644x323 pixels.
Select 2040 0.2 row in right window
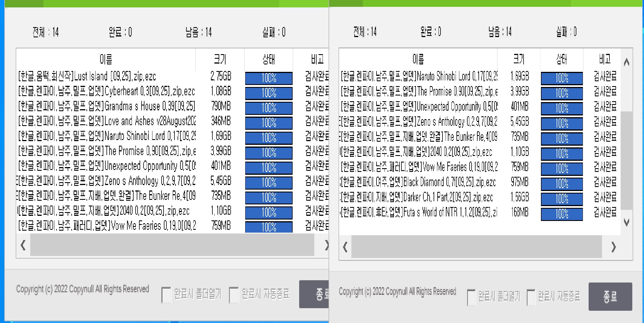[x=480, y=152]
